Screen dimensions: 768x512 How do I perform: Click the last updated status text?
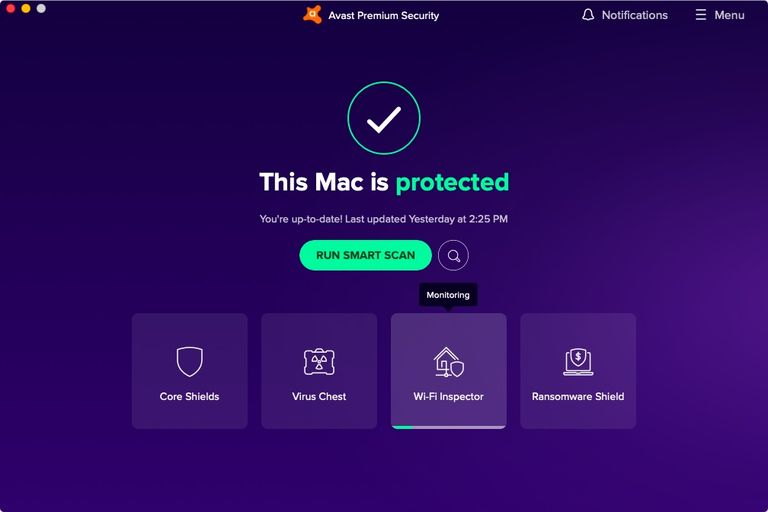tap(384, 219)
